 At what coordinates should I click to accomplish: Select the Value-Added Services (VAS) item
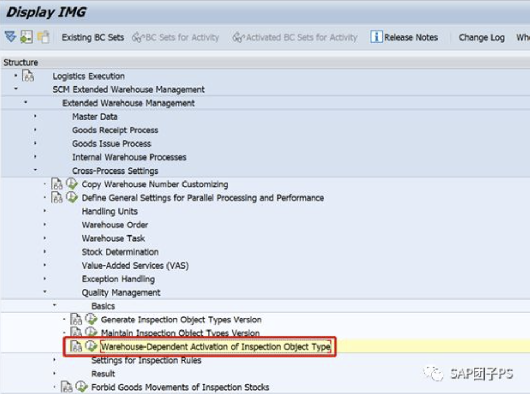click(x=135, y=265)
